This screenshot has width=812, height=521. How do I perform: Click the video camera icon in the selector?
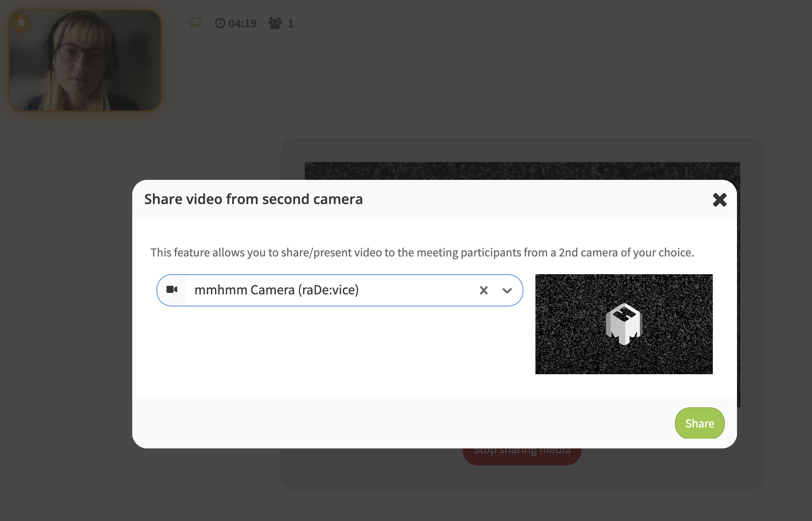coord(172,290)
